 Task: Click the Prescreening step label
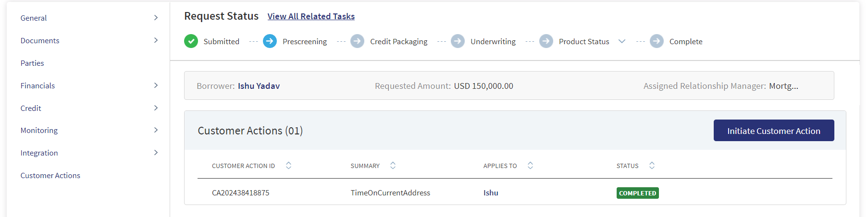[x=305, y=41]
